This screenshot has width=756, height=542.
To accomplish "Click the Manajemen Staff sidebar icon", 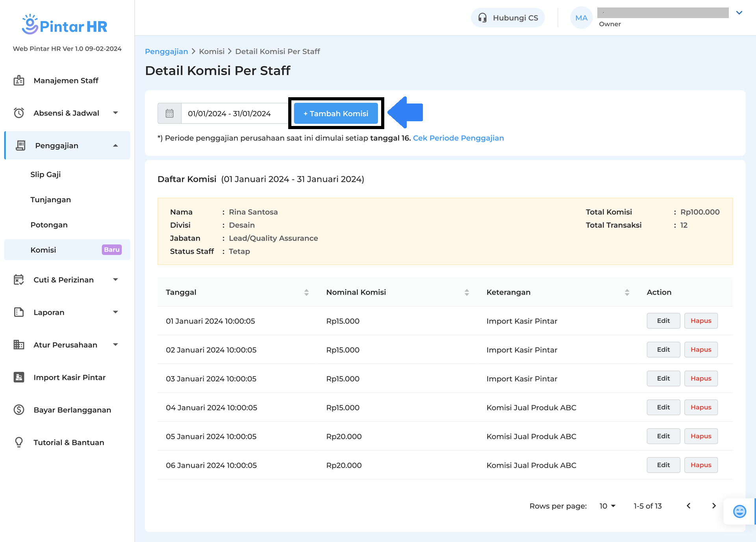I will coord(19,80).
